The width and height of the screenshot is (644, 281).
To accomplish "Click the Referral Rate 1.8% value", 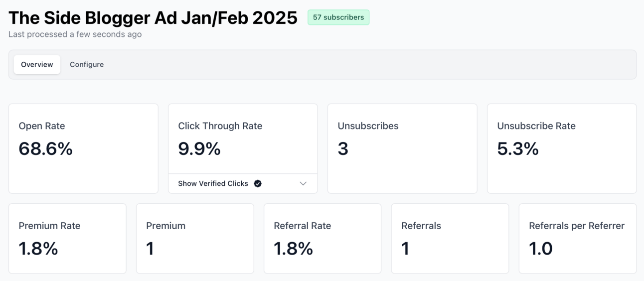I will [294, 248].
